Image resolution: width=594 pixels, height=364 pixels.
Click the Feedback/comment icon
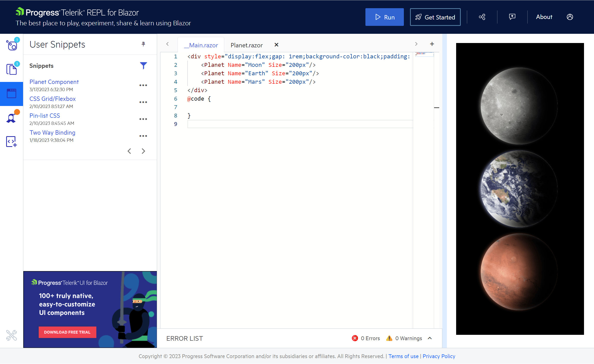512,17
